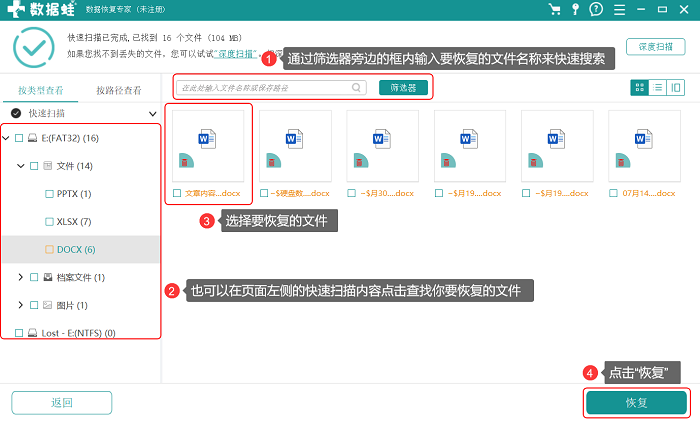
Task: Click the key registration icon
Action: 575,9
